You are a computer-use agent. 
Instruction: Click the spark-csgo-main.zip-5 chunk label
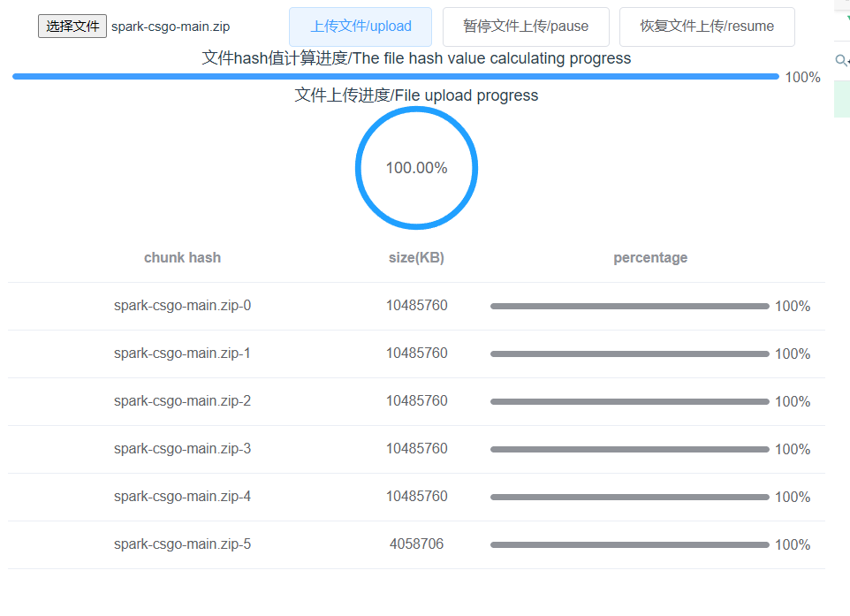pyautogui.click(x=182, y=544)
